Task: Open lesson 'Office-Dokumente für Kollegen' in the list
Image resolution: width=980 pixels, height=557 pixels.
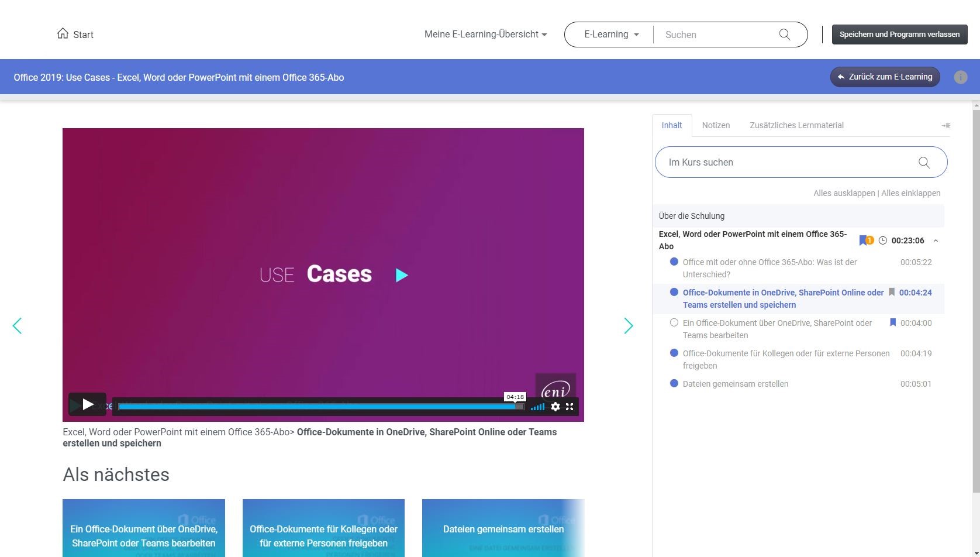Action: 786,359
